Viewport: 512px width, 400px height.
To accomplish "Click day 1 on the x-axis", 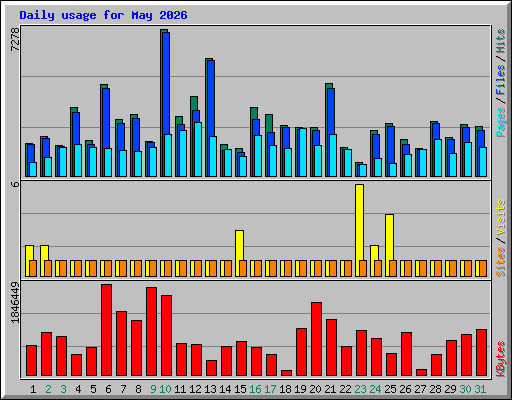I will click(33, 389).
